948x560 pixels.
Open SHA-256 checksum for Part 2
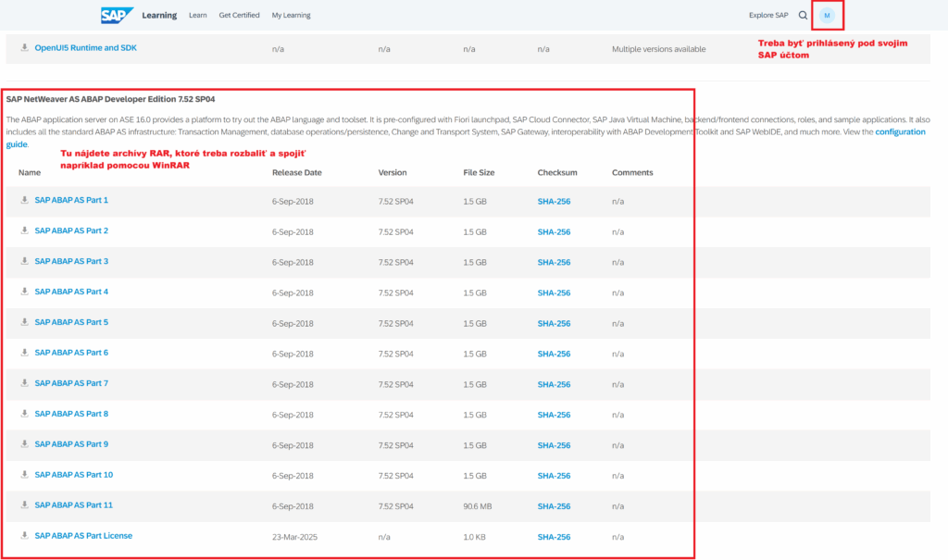[x=554, y=231]
